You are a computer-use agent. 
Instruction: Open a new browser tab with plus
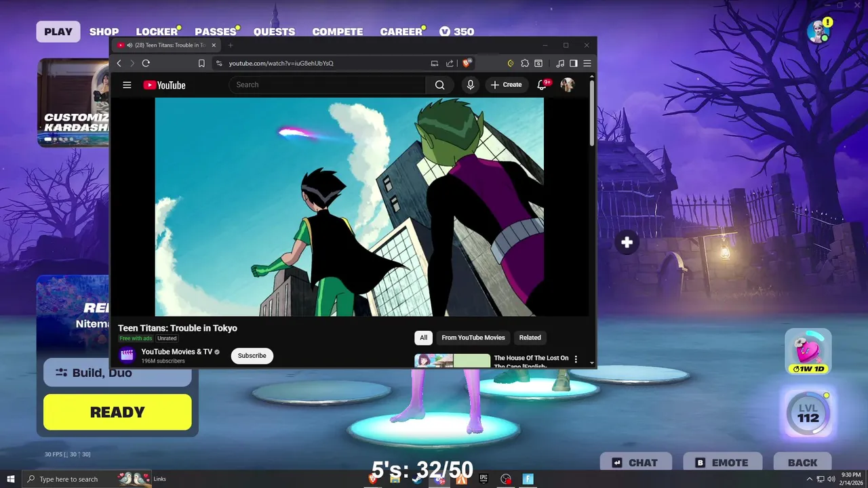(x=231, y=45)
